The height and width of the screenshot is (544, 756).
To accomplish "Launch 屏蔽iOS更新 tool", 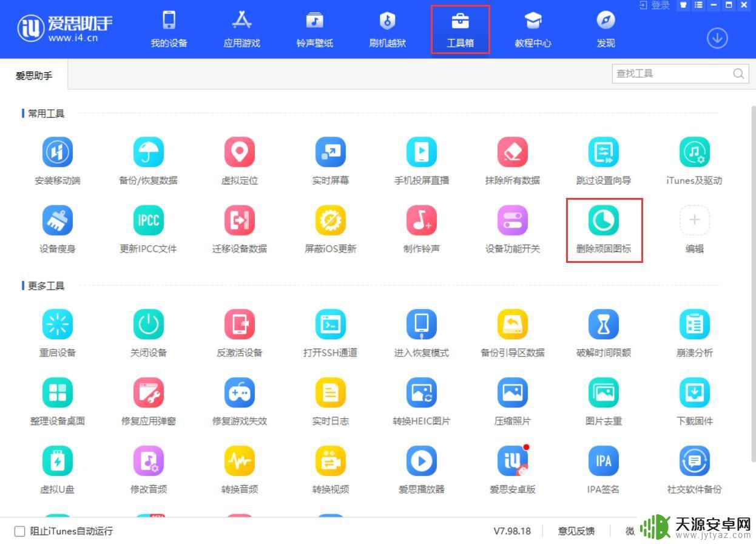I will pos(331,220).
